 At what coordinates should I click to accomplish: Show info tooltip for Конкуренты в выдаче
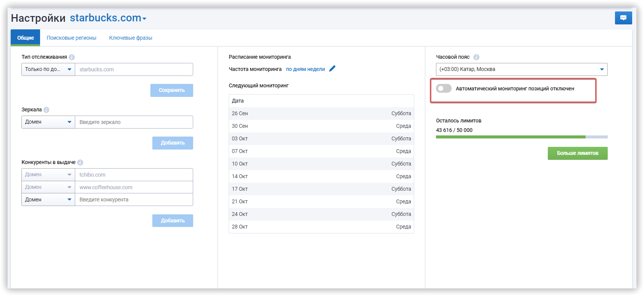click(80, 162)
